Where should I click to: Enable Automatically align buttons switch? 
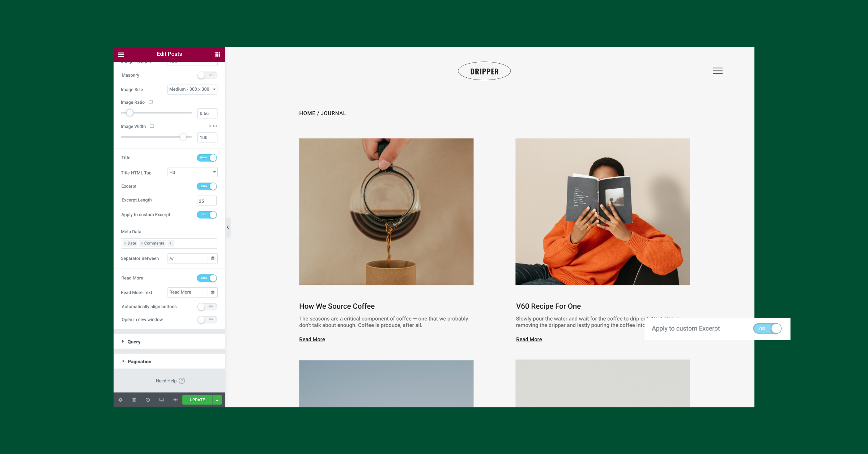[207, 307]
